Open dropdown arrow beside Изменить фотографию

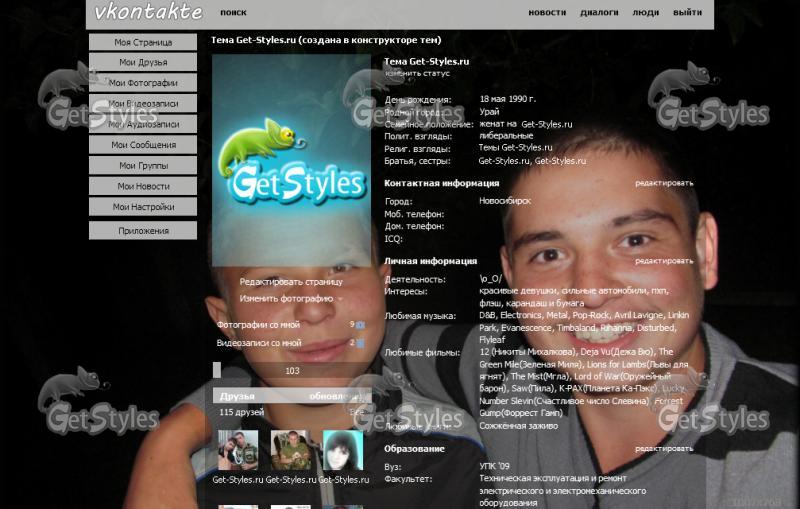(x=341, y=299)
